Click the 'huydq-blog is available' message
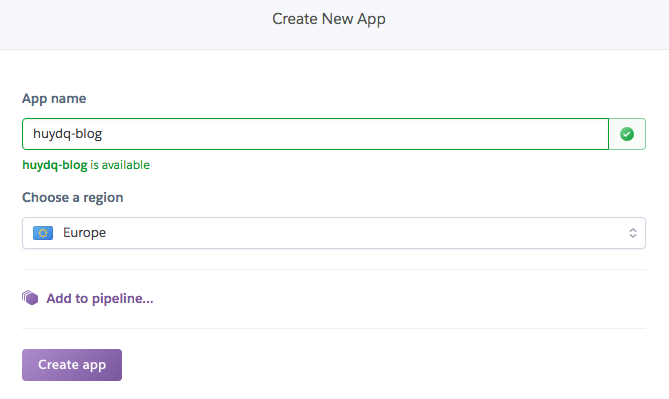669x399 pixels. [x=86, y=165]
